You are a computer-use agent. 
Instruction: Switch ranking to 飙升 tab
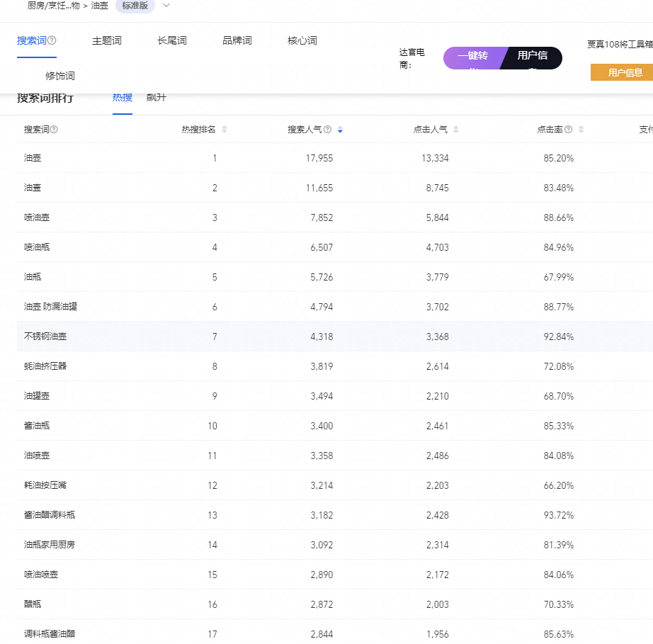[156, 98]
